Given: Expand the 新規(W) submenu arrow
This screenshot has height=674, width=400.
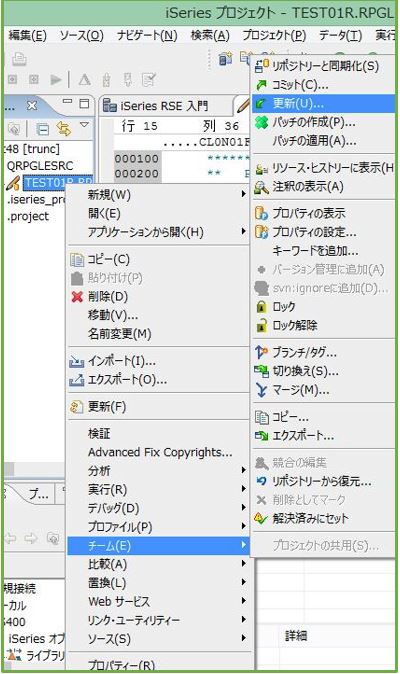Looking at the screenshot, I should tap(244, 194).
